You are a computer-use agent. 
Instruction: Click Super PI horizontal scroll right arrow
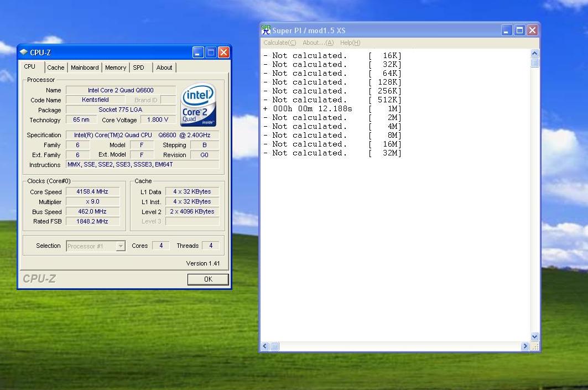[525, 346]
